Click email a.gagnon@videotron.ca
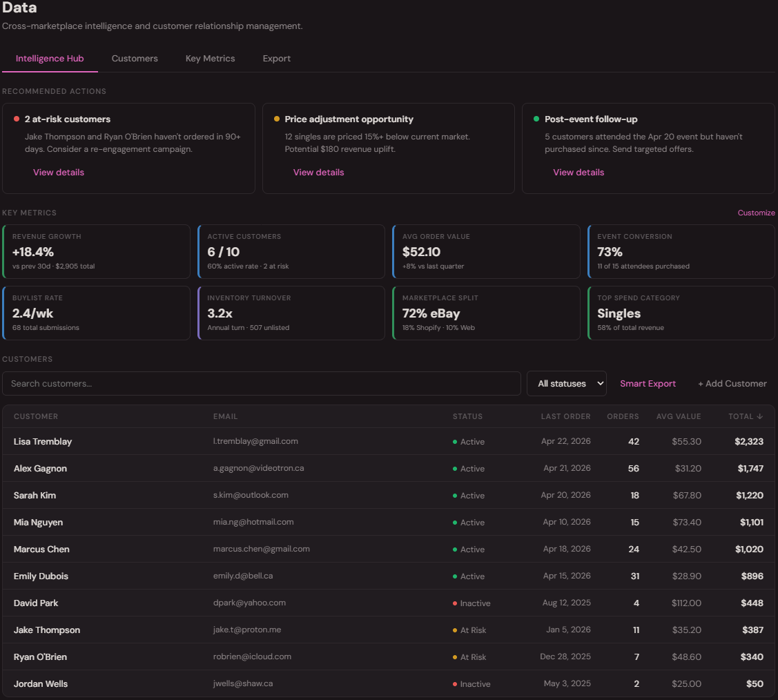778x700 pixels. [x=258, y=468]
